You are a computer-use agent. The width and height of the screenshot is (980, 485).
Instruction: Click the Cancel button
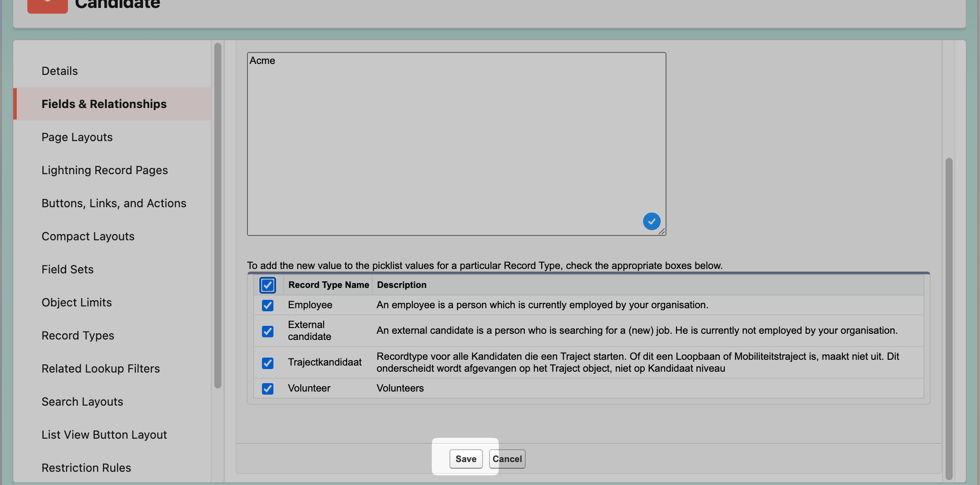click(x=507, y=459)
